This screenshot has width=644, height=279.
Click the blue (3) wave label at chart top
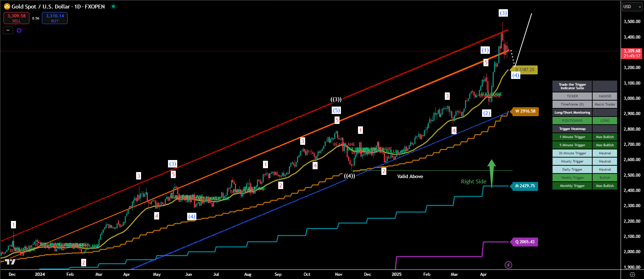pos(503,13)
